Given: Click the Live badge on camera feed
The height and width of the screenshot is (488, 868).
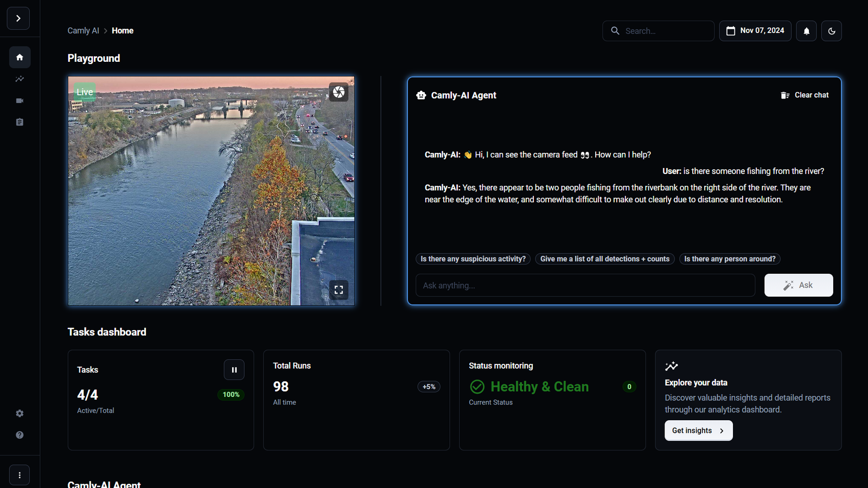Looking at the screenshot, I should (85, 92).
